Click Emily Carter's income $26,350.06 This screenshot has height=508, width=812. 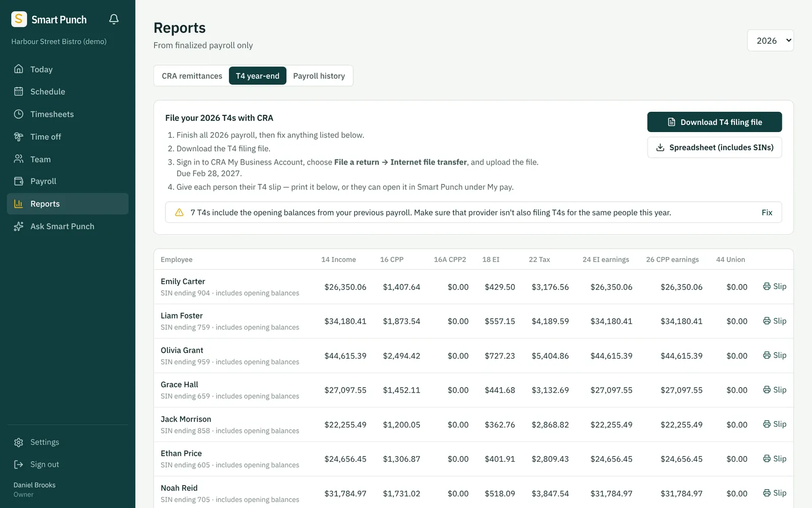click(345, 287)
